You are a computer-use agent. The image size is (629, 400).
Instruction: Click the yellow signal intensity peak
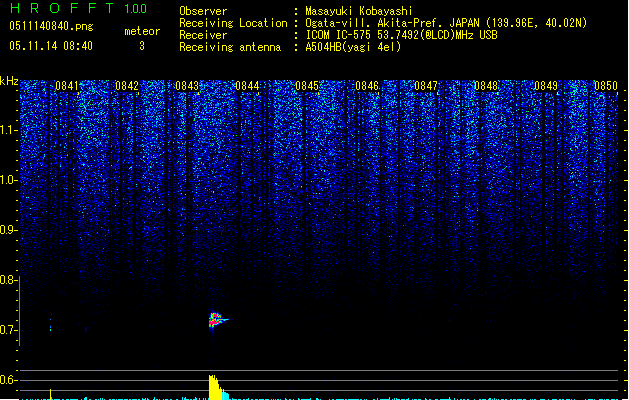pos(216,388)
